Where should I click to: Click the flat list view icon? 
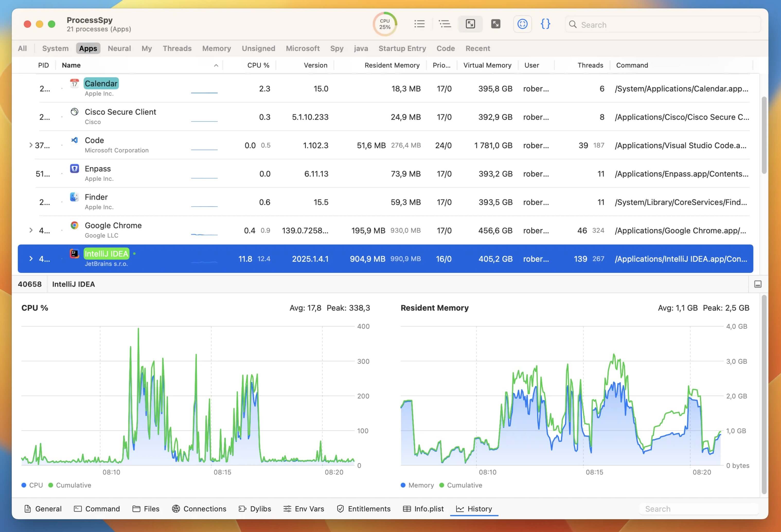[419, 24]
